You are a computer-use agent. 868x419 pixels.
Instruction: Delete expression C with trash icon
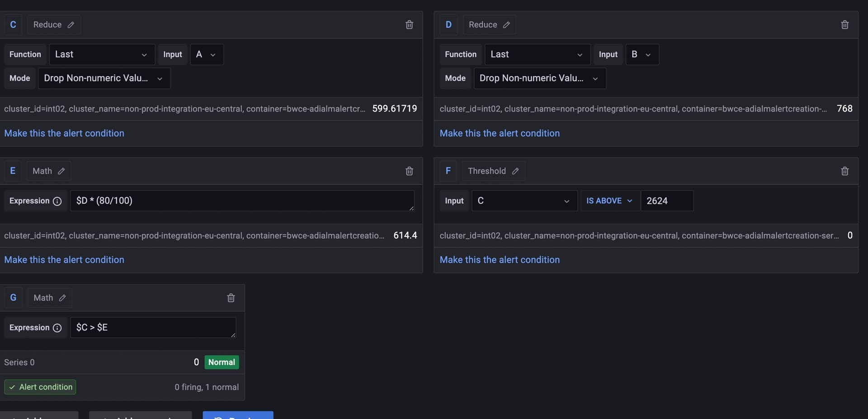(409, 25)
